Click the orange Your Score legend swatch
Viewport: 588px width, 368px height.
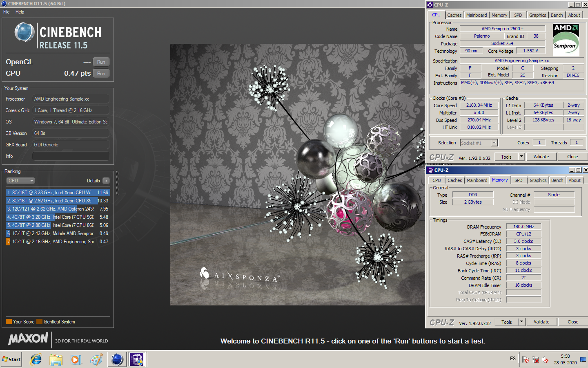[9, 322]
